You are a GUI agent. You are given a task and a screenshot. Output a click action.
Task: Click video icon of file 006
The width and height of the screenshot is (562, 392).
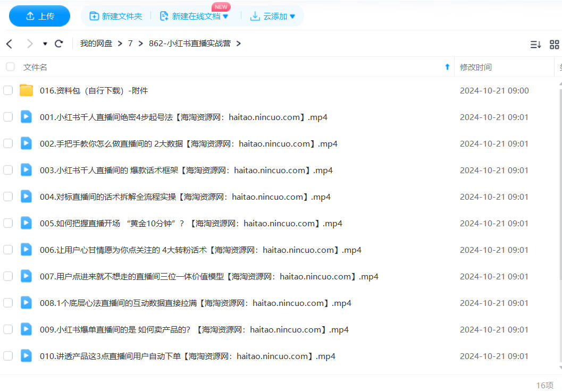click(x=26, y=250)
